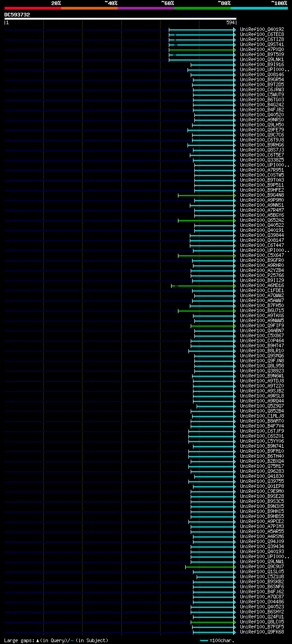292x644 pixels.
Task: Select hit label UniRef100_A6MD16
Action: pyautogui.click(x=262, y=285)
